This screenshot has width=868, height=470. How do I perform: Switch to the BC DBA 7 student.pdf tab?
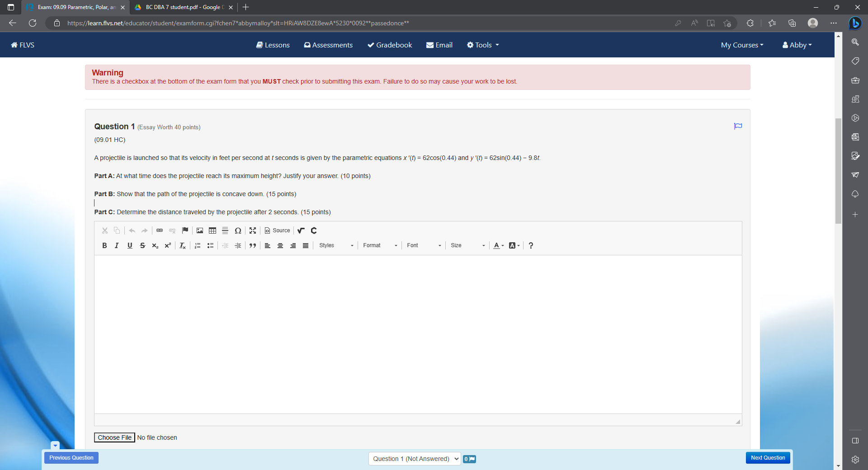tap(180, 7)
